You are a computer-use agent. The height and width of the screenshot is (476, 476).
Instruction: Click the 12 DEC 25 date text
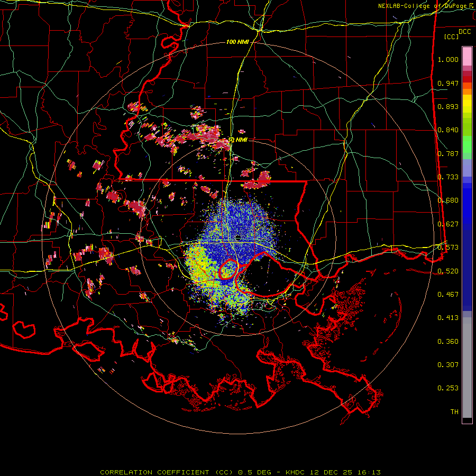[331, 472]
